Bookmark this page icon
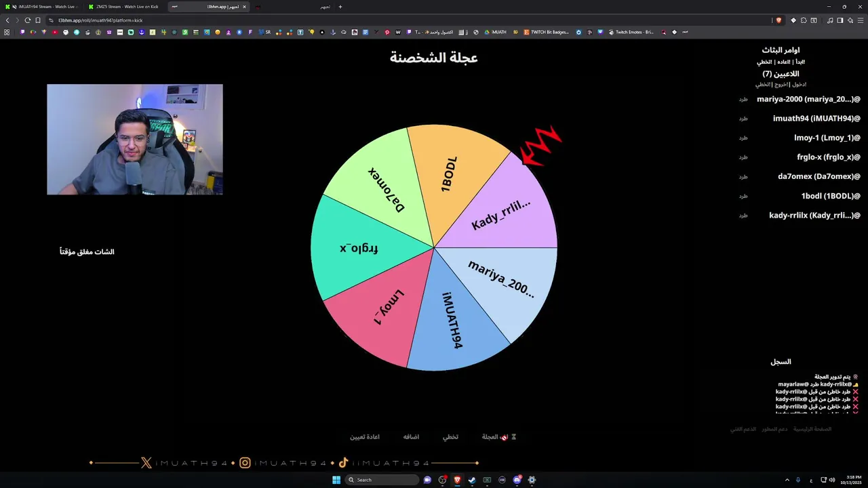868x488 pixels. (38, 20)
